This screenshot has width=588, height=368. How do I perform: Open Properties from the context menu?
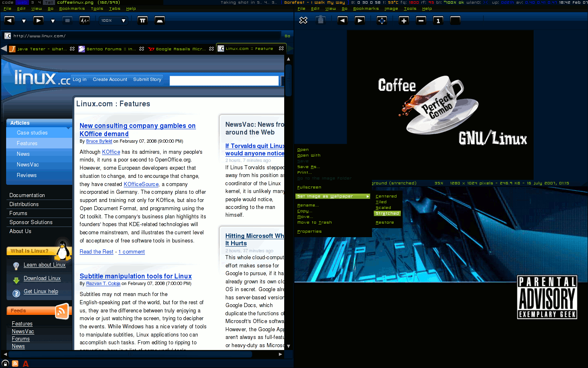(x=310, y=231)
